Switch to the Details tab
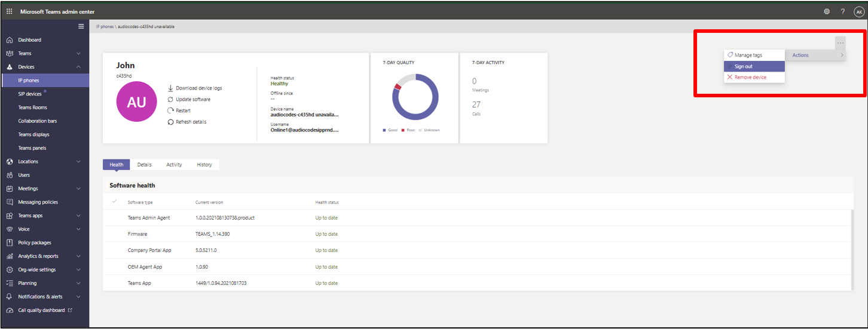Viewport: 868px width, 329px height. [144, 165]
